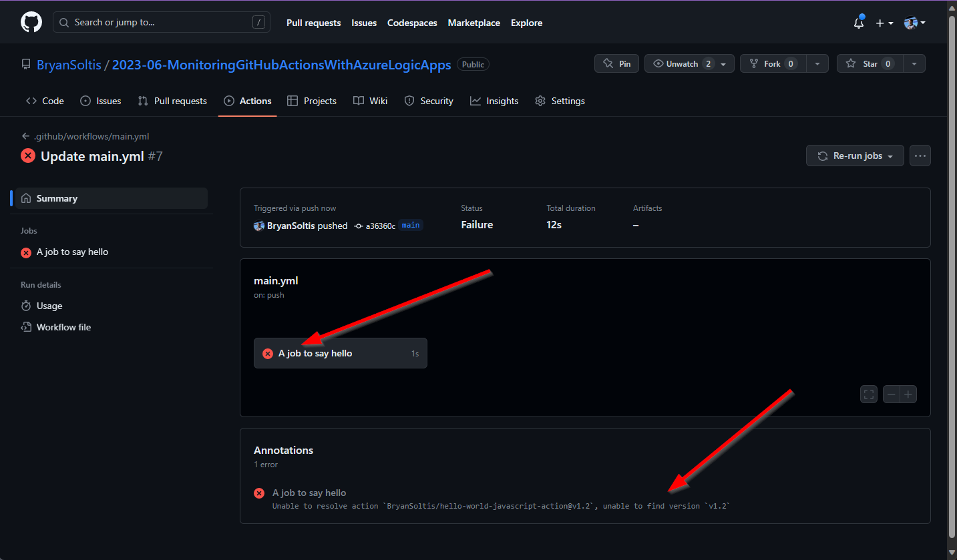Open the Re-run jobs dropdown
This screenshot has height=560, width=957.
coord(855,156)
